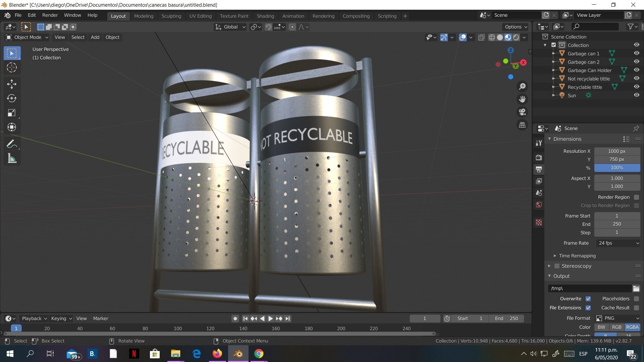
Task: Open the Render menu
Action: tap(50, 15)
